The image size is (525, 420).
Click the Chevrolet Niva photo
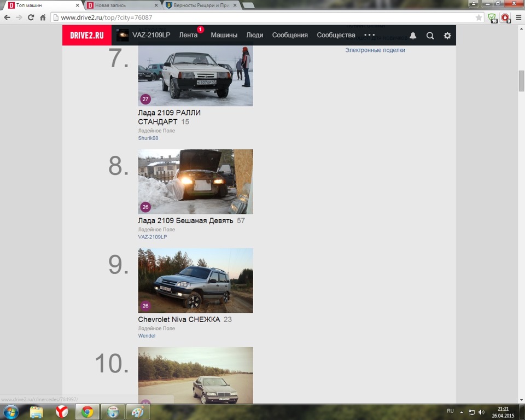coord(196,281)
